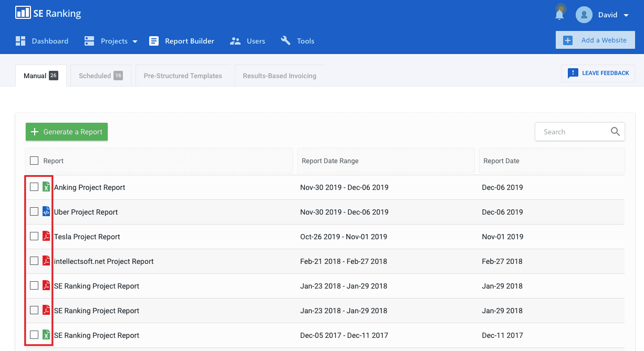Click the Report Date Range column header
Screen dimensions: 644x351
386,161
